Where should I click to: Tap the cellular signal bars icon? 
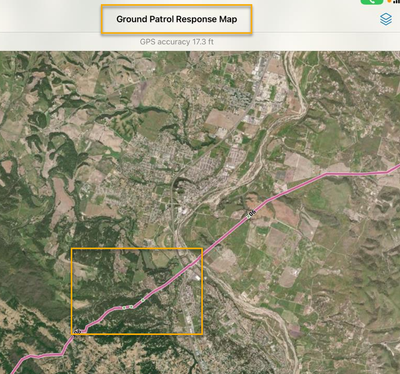[x=397, y=2]
